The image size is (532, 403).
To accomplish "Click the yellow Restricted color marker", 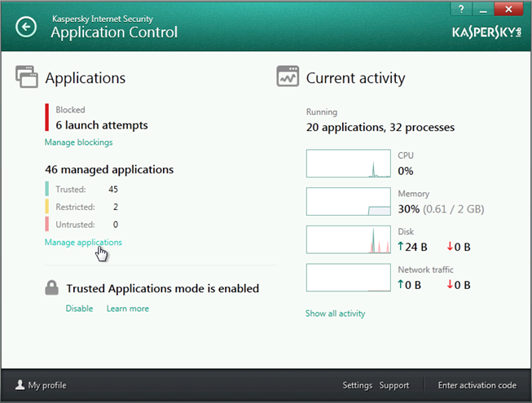I will (x=46, y=207).
